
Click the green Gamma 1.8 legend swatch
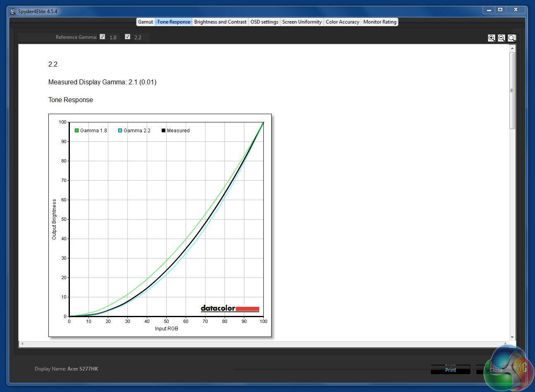[76, 131]
